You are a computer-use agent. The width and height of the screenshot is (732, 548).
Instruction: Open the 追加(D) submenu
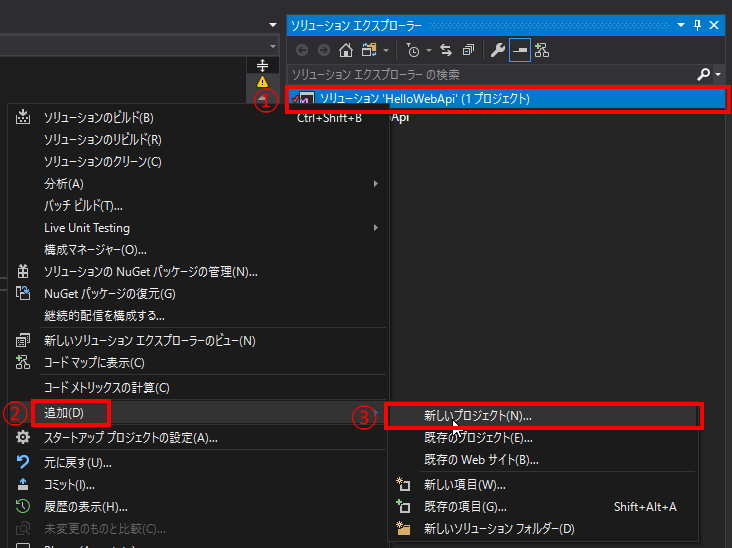coord(198,413)
